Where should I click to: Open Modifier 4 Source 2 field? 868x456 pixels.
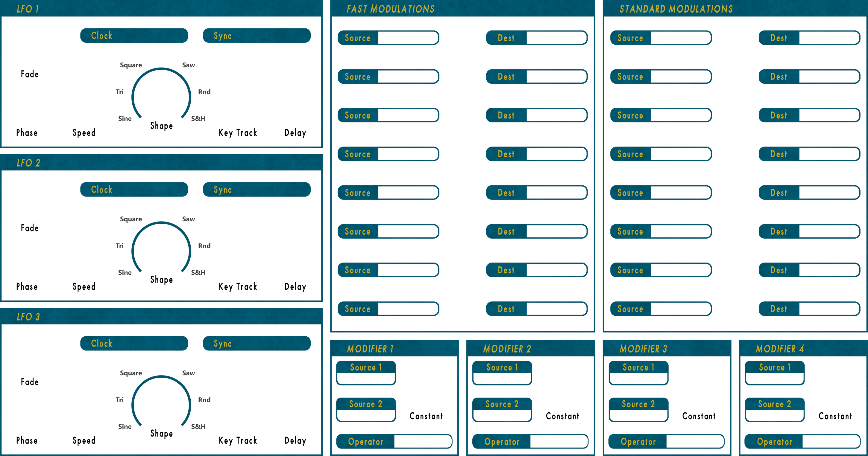(x=775, y=410)
